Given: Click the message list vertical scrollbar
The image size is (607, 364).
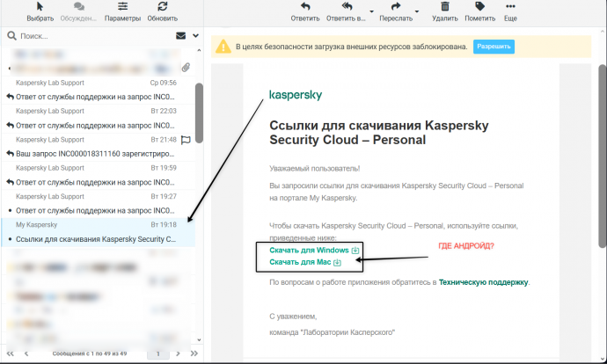Looking at the screenshot, I should [x=199, y=114].
